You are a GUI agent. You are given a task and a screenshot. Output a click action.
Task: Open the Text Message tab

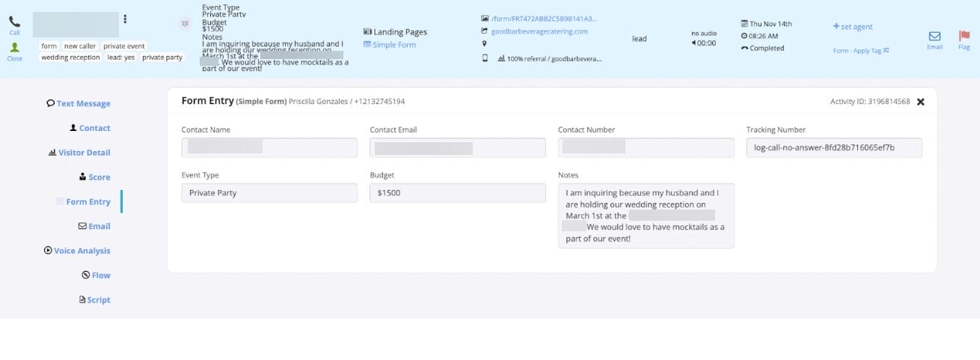[x=78, y=104]
